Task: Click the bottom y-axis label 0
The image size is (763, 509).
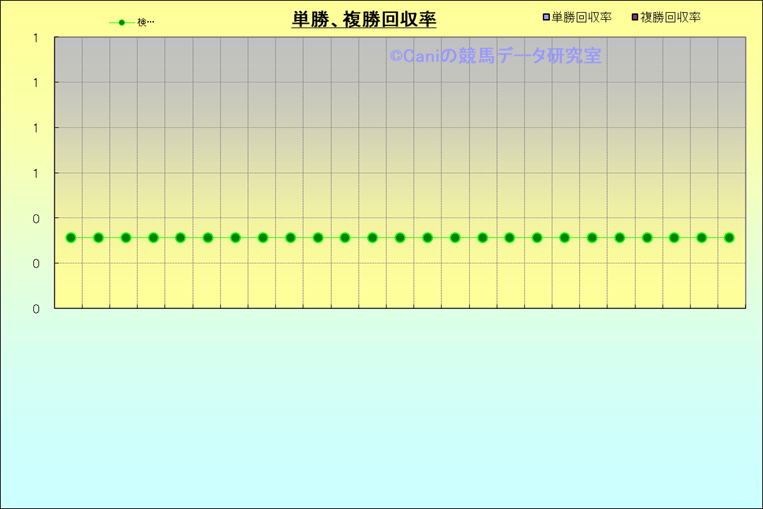Action: pyautogui.click(x=36, y=309)
